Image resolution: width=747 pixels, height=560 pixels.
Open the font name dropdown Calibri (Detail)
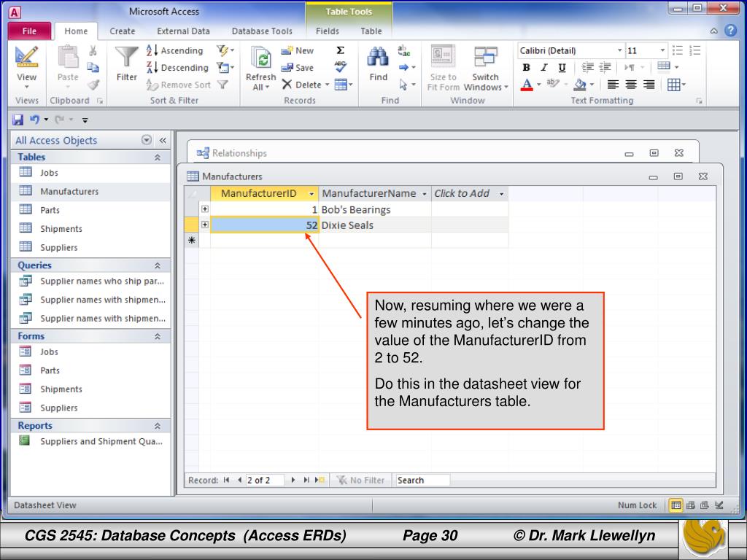[620, 50]
